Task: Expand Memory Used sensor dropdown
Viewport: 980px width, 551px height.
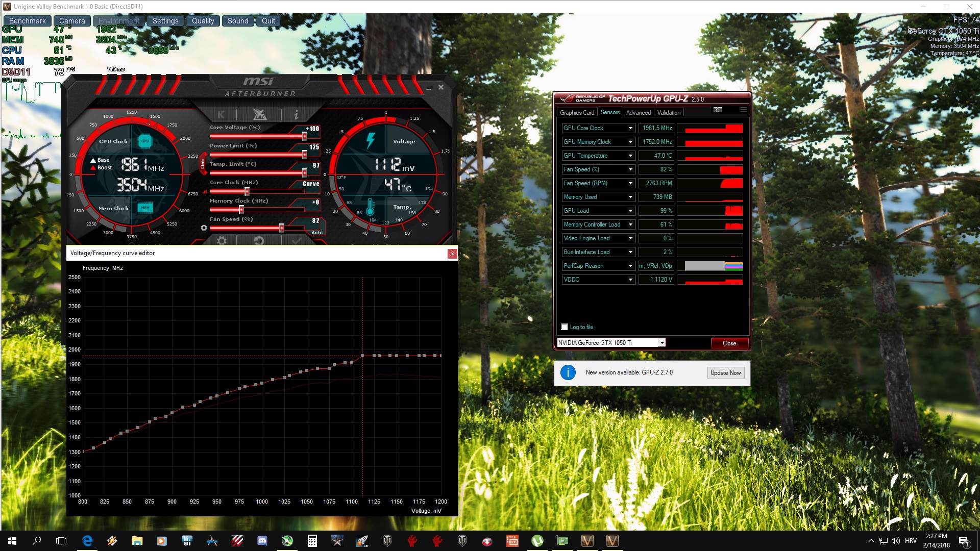Action: click(630, 197)
